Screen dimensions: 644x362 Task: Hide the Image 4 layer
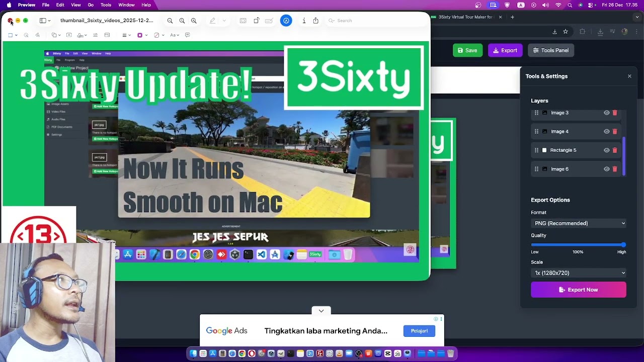tap(606, 131)
